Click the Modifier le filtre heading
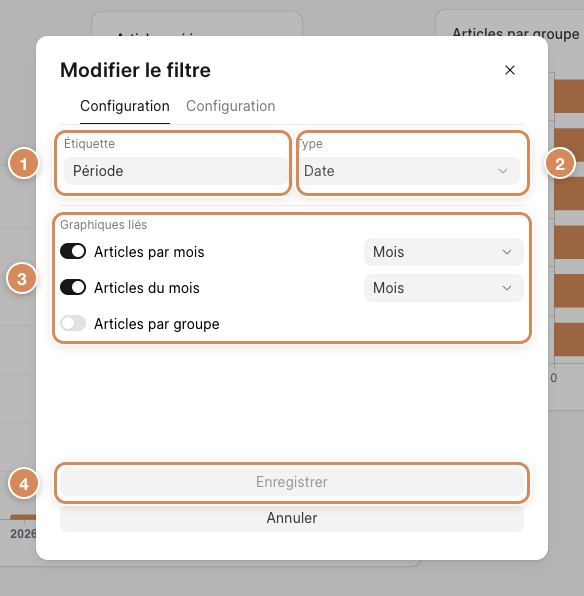 (135, 70)
